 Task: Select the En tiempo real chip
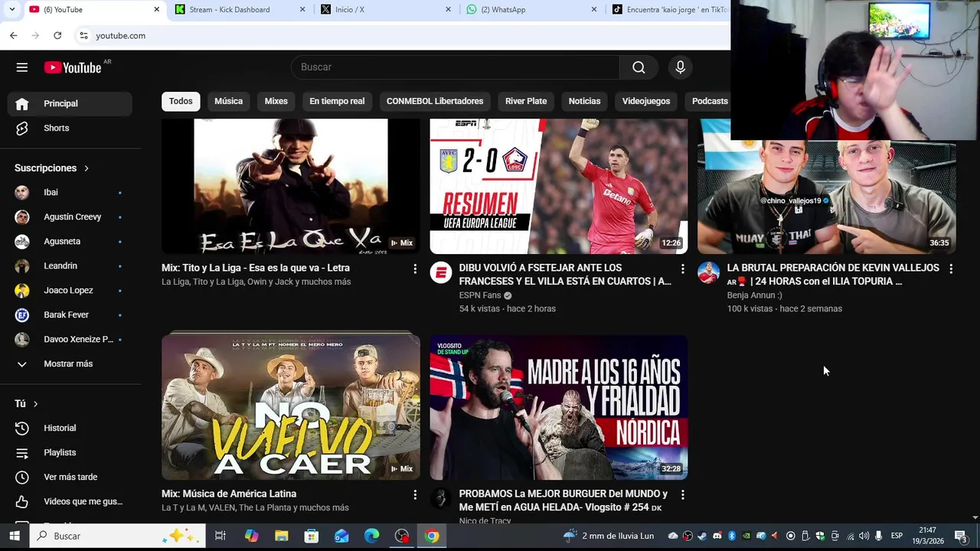(x=337, y=101)
